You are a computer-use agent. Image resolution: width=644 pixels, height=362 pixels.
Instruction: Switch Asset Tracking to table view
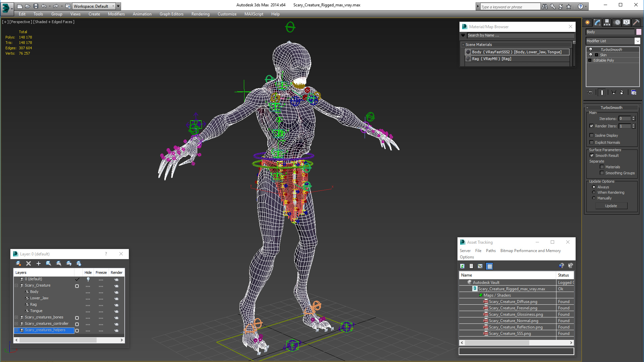click(x=490, y=266)
